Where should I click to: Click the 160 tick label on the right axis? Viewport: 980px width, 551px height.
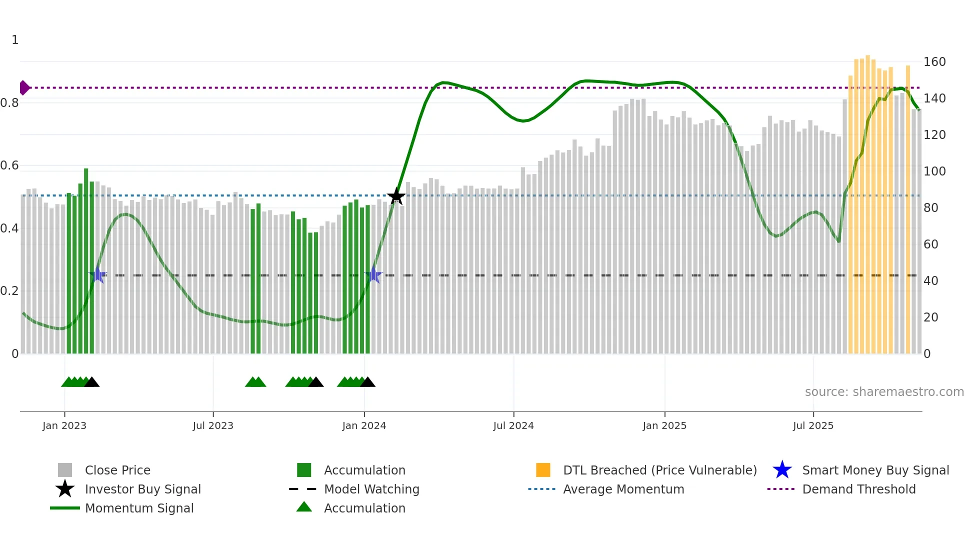[x=934, y=62]
